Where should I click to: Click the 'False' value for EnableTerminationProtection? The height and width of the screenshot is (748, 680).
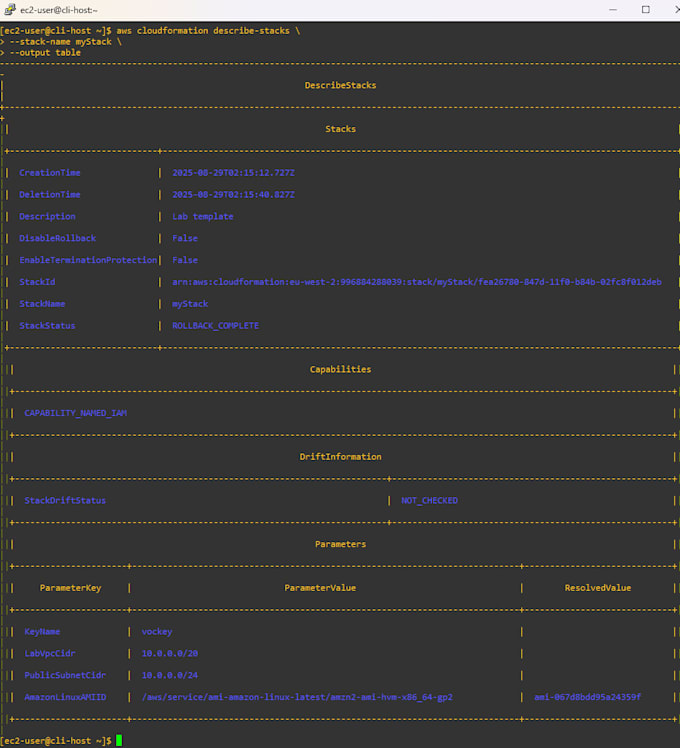pos(185,260)
